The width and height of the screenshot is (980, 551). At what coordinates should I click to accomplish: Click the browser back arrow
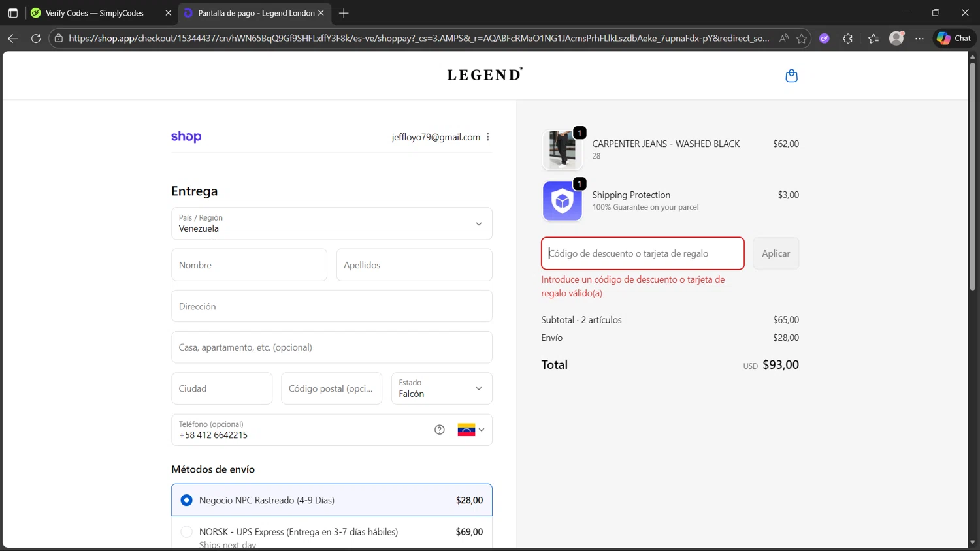click(12, 39)
